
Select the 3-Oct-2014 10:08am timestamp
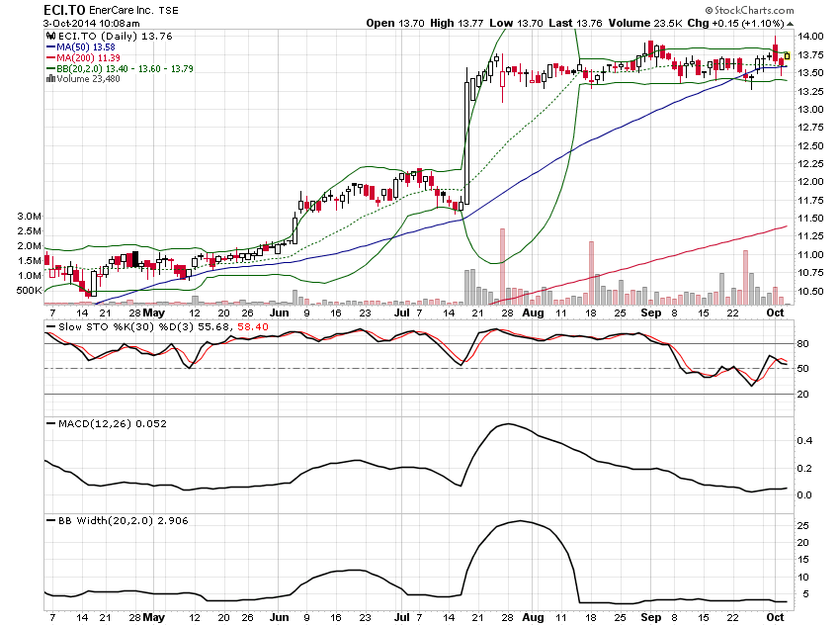pyautogui.click(x=92, y=24)
